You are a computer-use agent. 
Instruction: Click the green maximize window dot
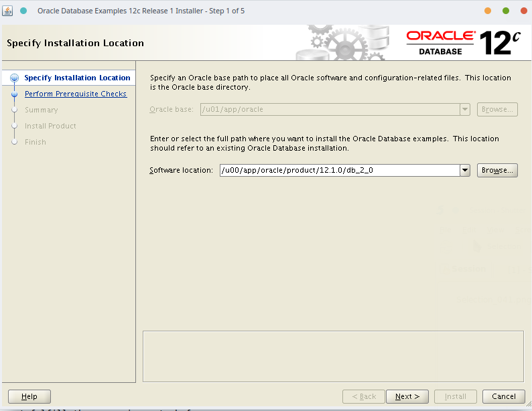click(x=506, y=11)
